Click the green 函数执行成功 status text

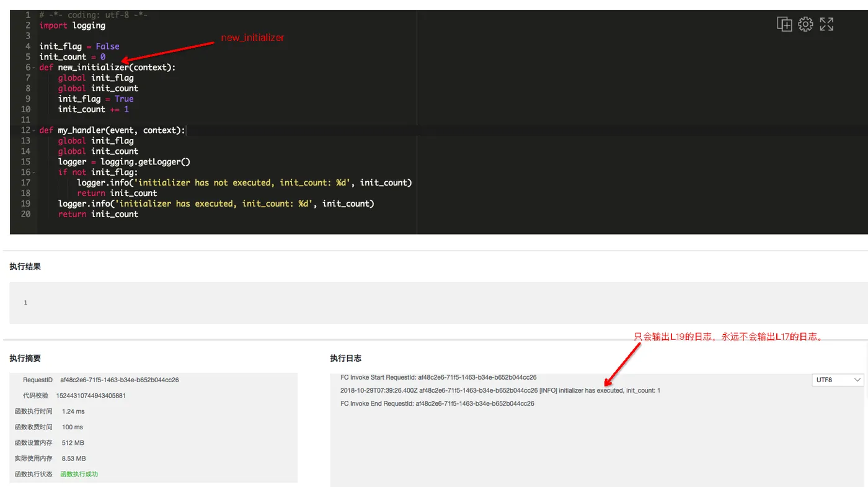[x=79, y=474]
